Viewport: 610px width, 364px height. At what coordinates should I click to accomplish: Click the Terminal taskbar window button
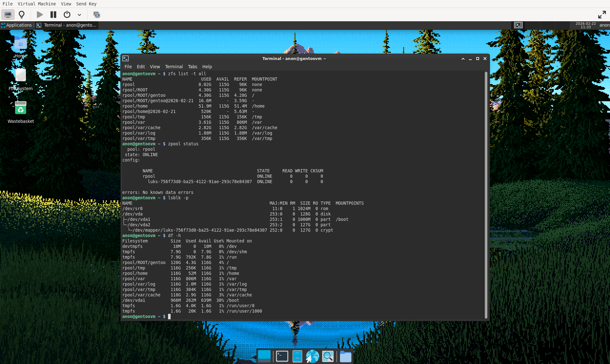pos(67,25)
